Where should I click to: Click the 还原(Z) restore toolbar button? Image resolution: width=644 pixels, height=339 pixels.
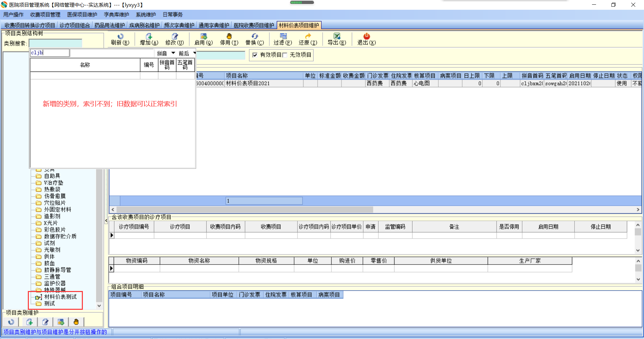pyautogui.click(x=308, y=39)
